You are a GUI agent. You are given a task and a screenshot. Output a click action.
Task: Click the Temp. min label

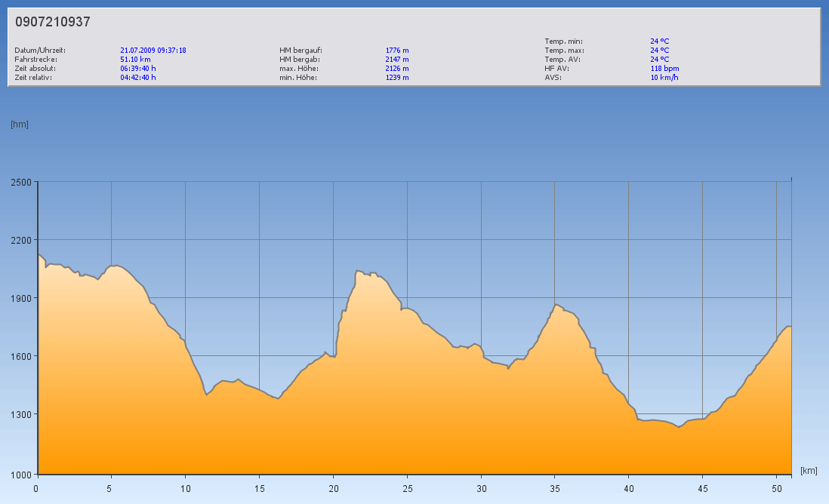click(x=563, y=41)
